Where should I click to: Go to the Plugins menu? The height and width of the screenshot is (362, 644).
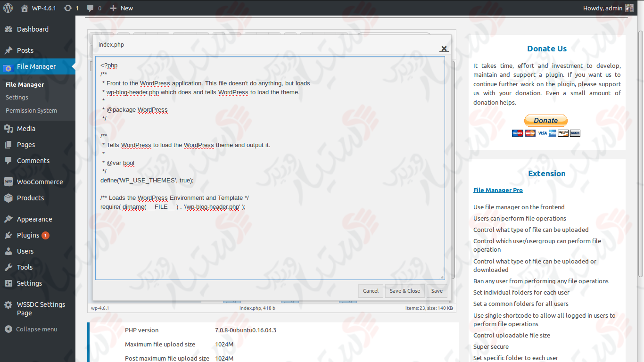[x=28, y=235]
